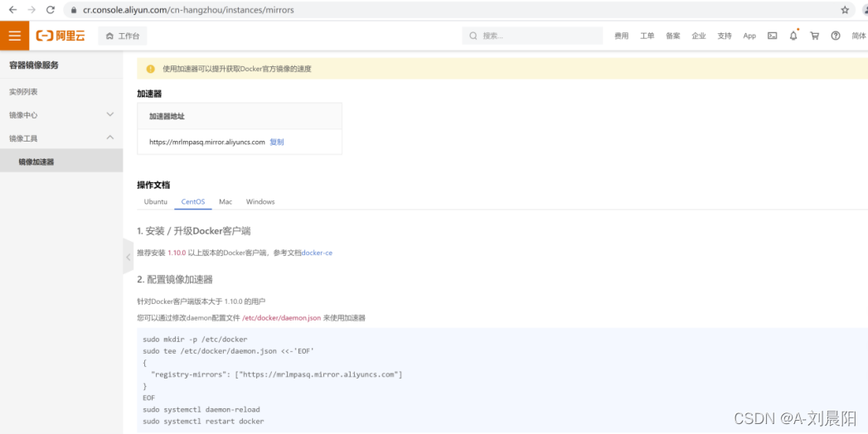Open Cloud Shell terminal icon
Screen dimensions: 868x434
[x=772, y=36]
